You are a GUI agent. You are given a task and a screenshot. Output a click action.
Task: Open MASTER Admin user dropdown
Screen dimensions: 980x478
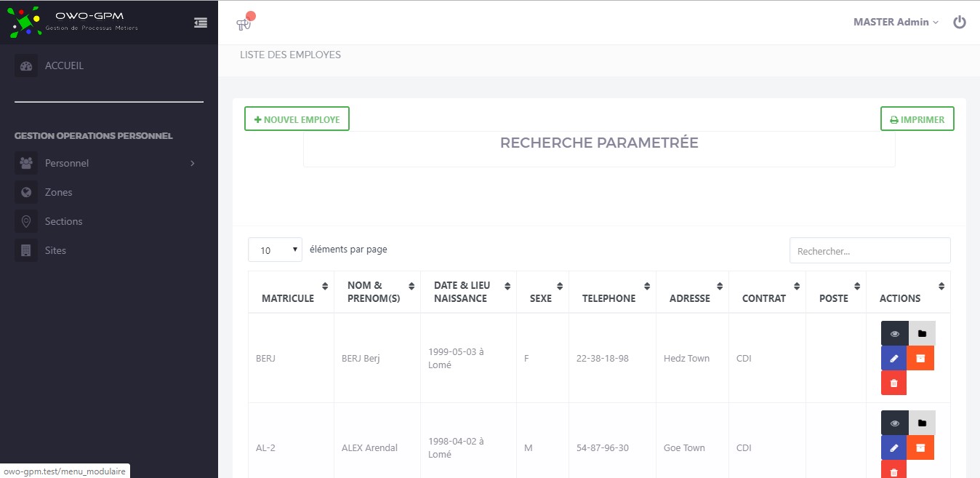(896, 22)
